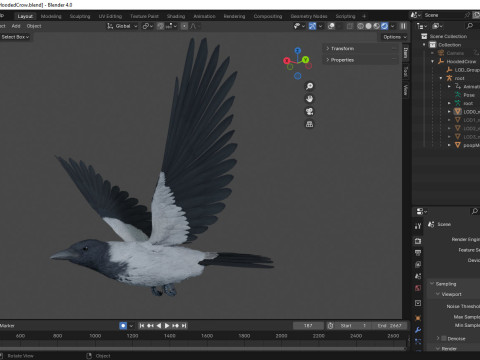
Task: Switch to the Modeling workspace tab
Action: click(x=51, y=16)
